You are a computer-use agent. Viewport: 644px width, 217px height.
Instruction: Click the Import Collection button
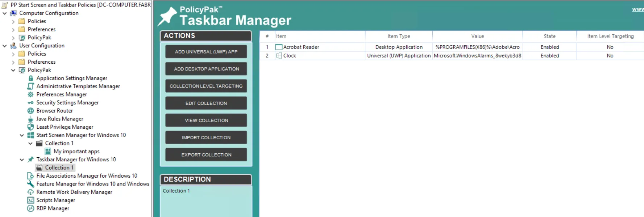point(206,137)
